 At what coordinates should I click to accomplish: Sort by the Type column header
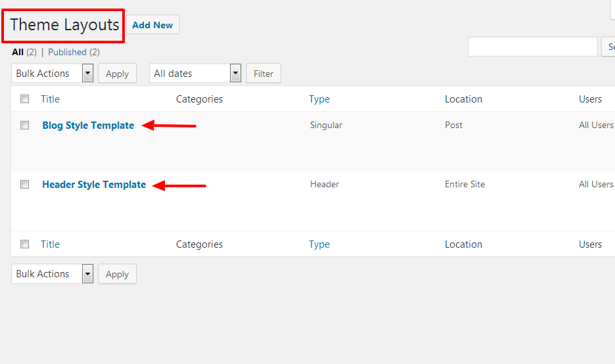pyautogui.click(x=319, y=99)
